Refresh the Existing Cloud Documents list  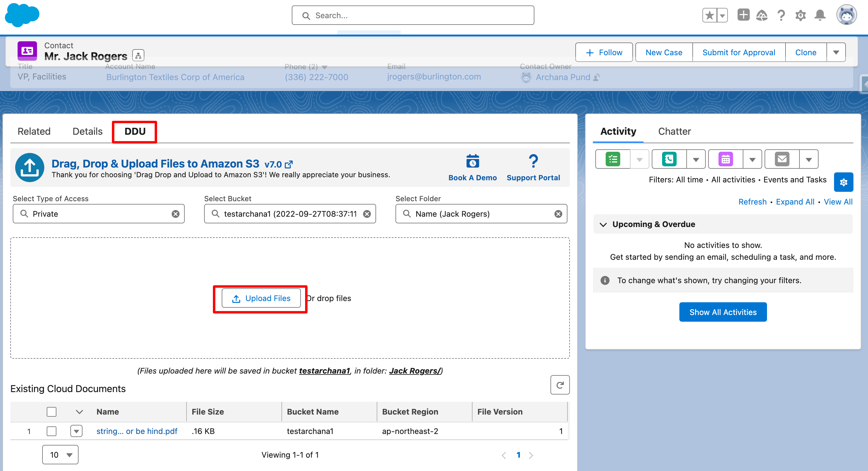point(560,385)
